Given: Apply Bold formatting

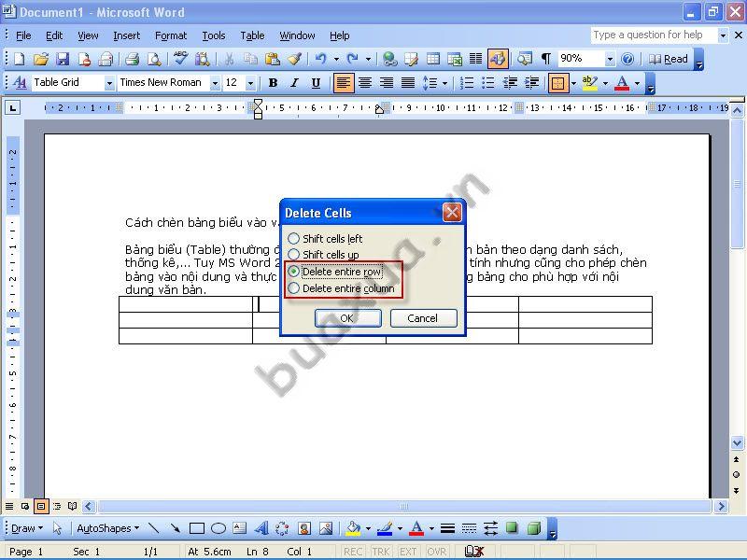Looking at the screenshot, I should tap(273, 83).
